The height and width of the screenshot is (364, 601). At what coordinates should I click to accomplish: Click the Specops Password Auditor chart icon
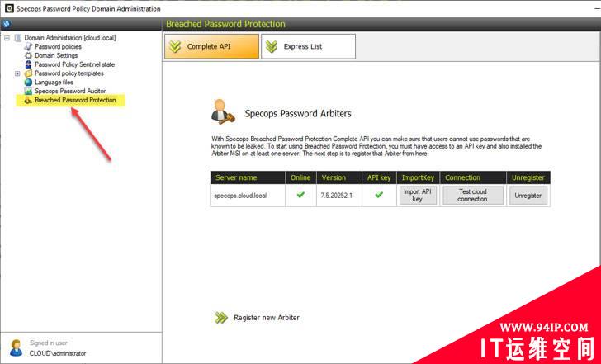28,91
